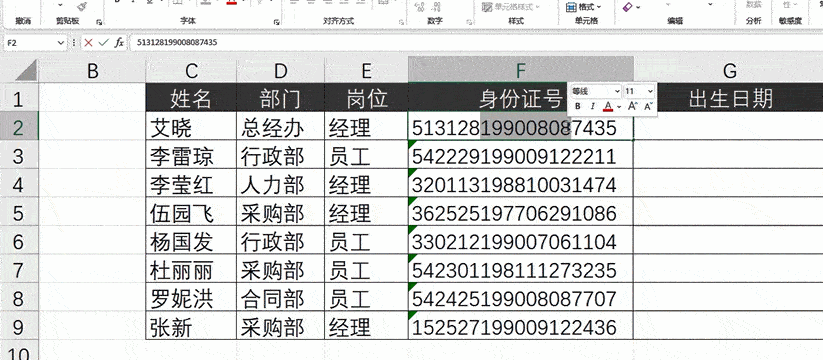Select row 2 header

point(19,126)
